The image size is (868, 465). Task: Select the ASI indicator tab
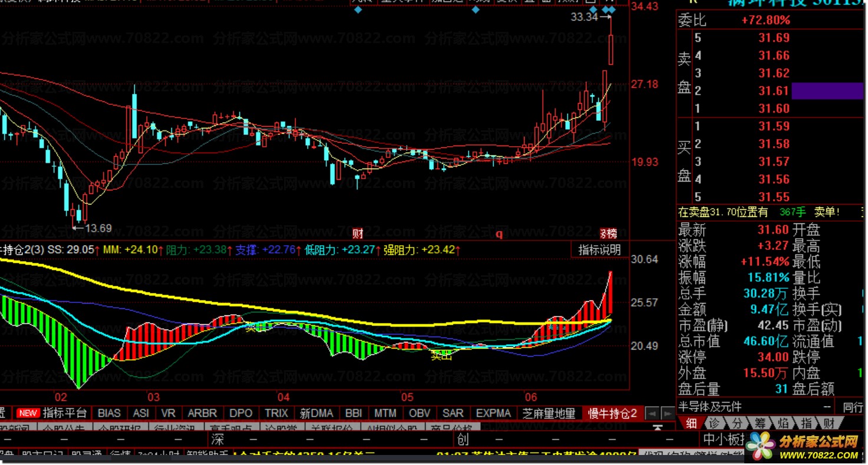click(141, 413)
